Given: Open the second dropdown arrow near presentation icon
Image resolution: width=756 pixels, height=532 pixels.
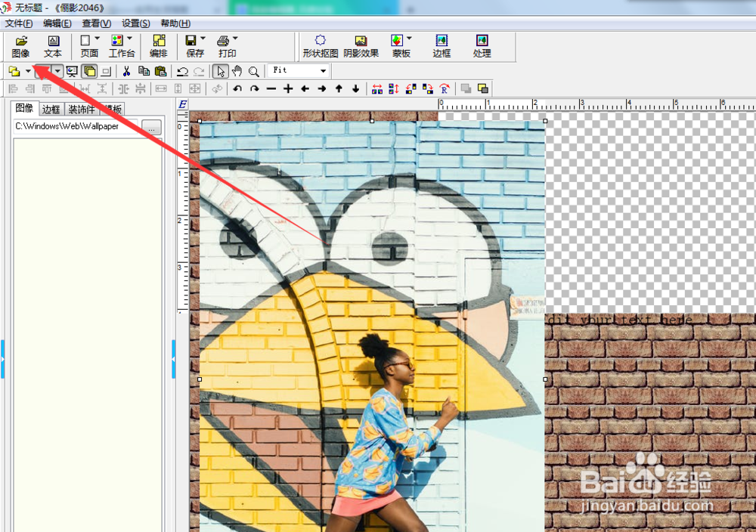Looking at the screenshot, I should pos(57,71).
